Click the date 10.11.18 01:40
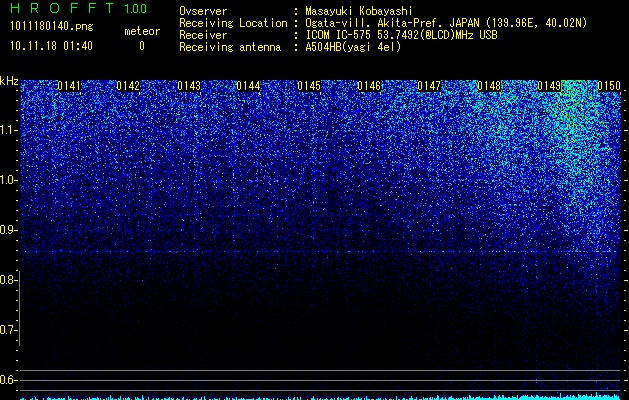The image size is (629, 400). coord(51,46)
